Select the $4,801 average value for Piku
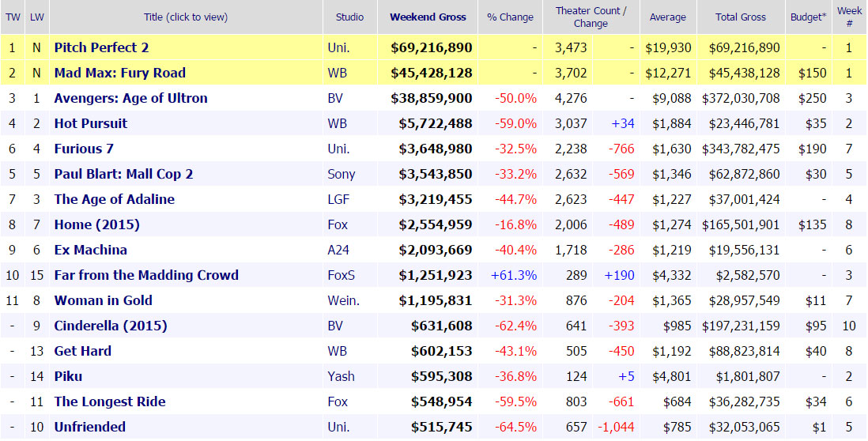This screenshot has width=868, height=441. [672, 376]
